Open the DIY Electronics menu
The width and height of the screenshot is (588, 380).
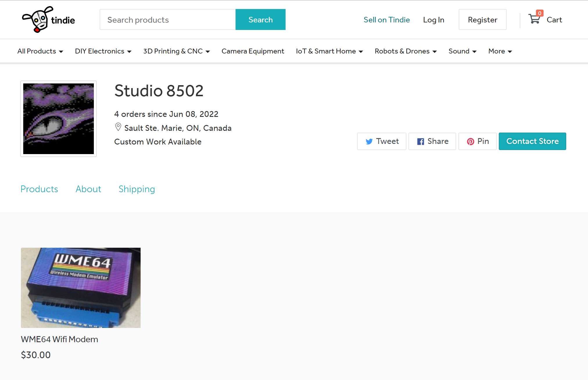pyautogui.click(x=103, y=51)
